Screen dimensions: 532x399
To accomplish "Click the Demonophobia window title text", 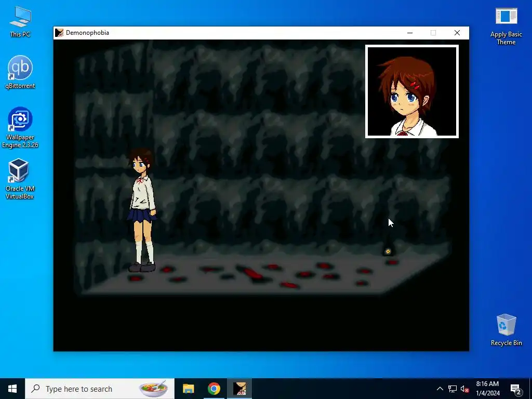I will (87, 33).
